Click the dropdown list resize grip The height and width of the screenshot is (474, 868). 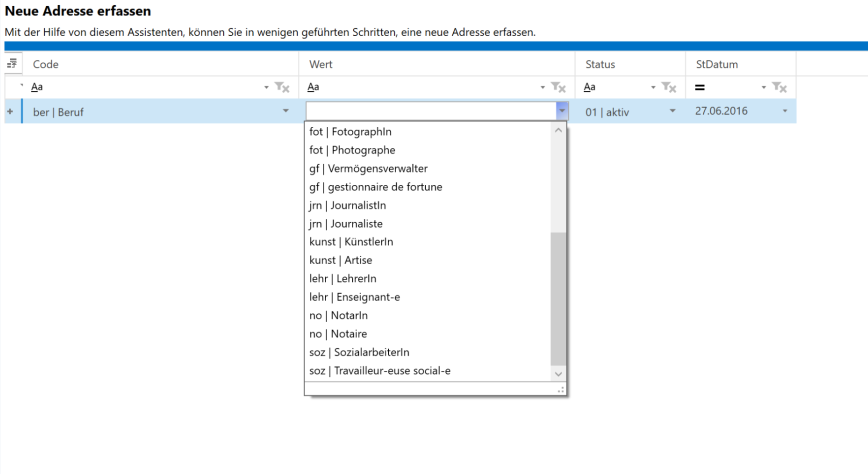click(x=560, y=389)
